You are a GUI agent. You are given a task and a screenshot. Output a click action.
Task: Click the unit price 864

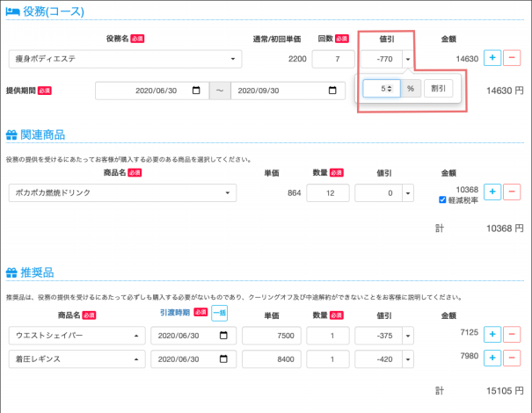295,193
